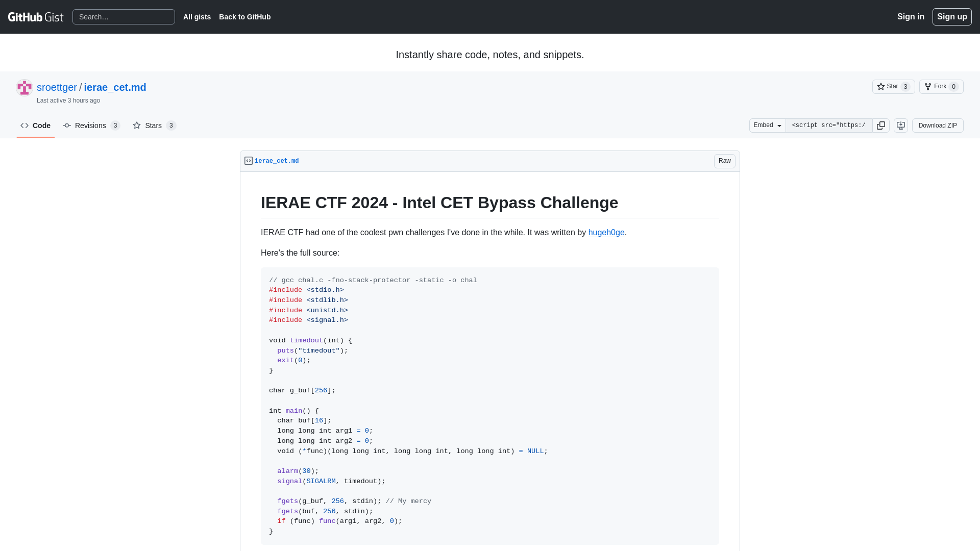Click 'if (func) func(arg1, arg2, 0);' line
The height and width of the screenshot is (551, 980).
point(339,521)
